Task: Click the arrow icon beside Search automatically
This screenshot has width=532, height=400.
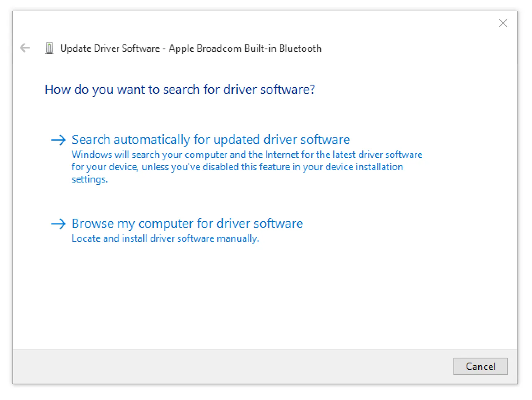Action: pyautogui.click(x=58, y=140)
